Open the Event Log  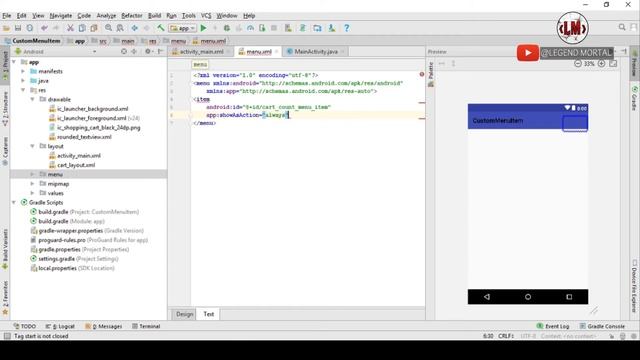(553, 326)
